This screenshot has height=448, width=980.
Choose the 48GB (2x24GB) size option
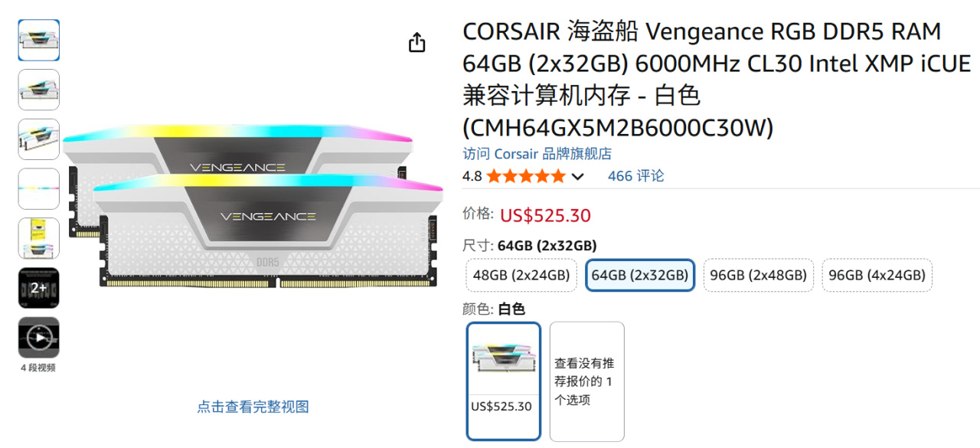pyautogui.click(x=522, y=275)
